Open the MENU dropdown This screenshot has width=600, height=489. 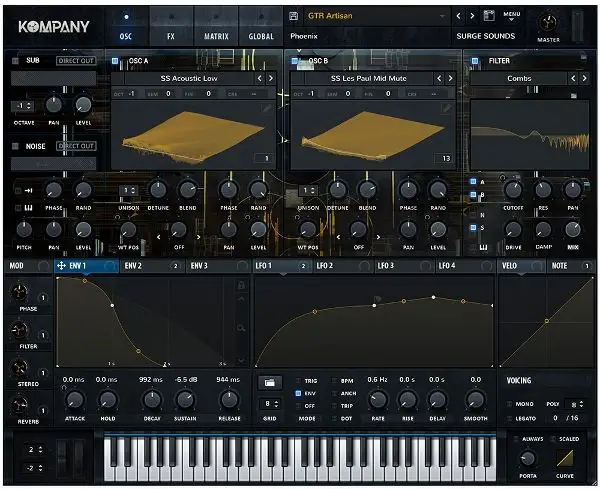tap(513, 16)
